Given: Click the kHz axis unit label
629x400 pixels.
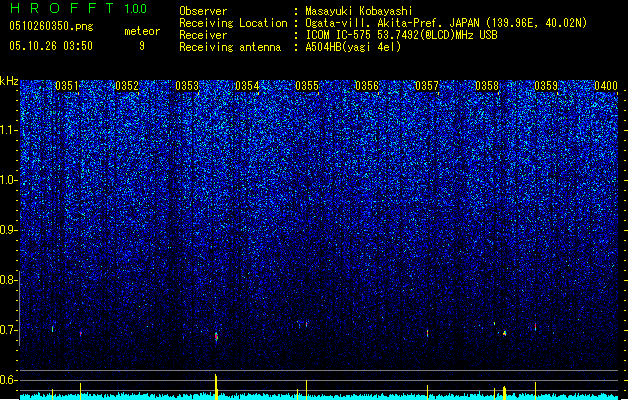Looking at the screenshot, I should click(x=9, y=81).
